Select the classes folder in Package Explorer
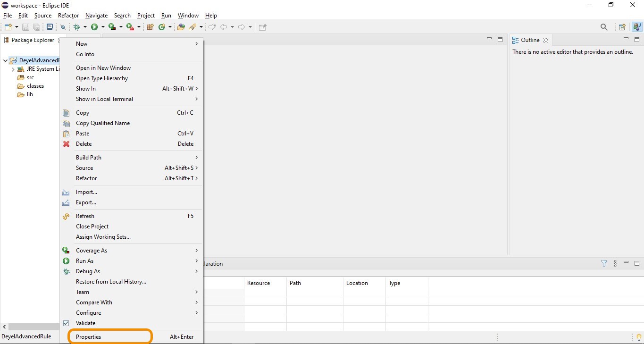Image resolution: width=644 pixels, height=344 pixels. 31,86
